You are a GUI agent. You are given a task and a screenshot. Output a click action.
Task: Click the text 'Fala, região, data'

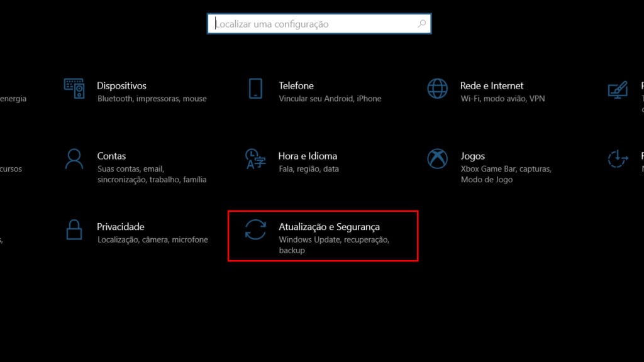(x=309, y=168)
